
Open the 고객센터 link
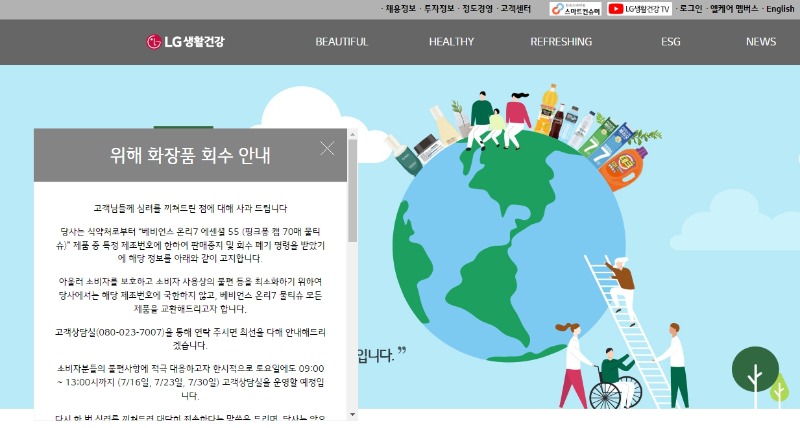(x=516, y=9)
